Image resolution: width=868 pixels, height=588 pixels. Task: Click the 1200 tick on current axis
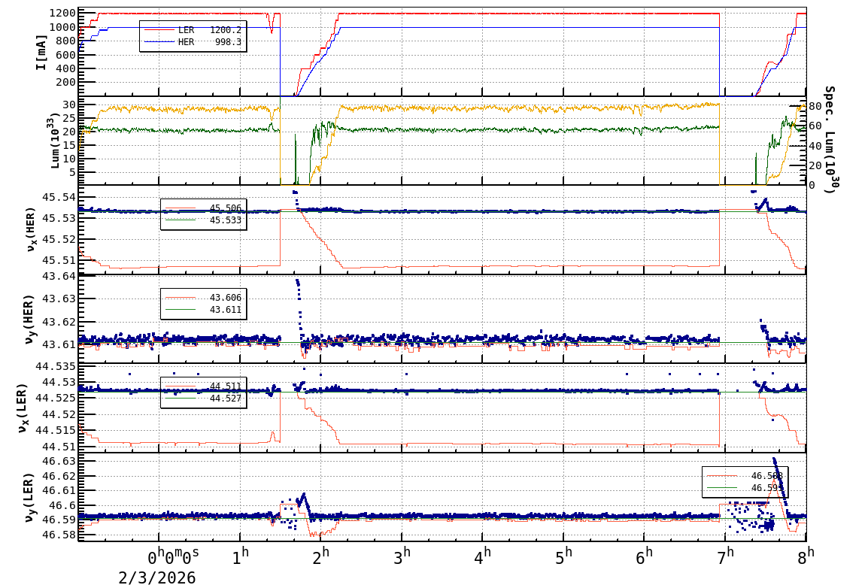[x=62, y=14]
